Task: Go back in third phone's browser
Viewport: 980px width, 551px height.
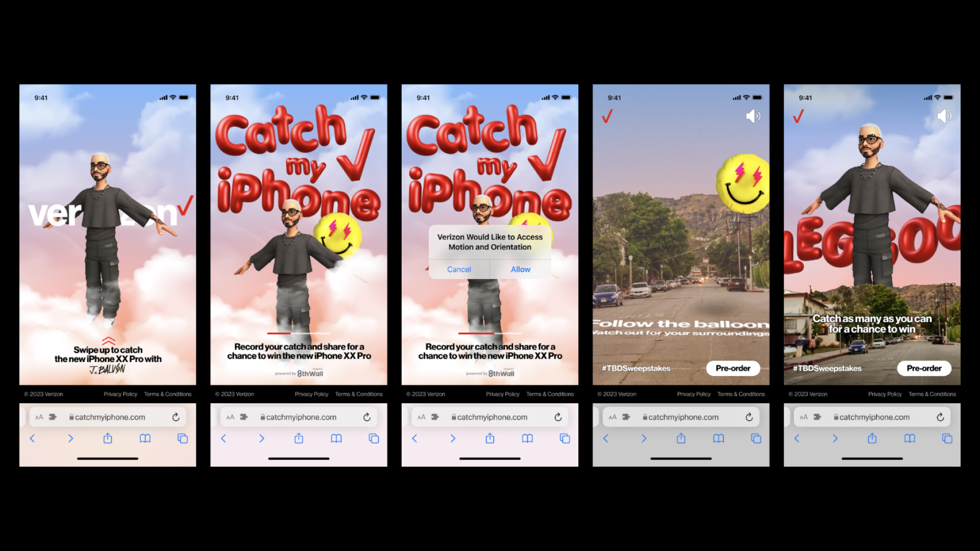Action: tap(414, 438)
